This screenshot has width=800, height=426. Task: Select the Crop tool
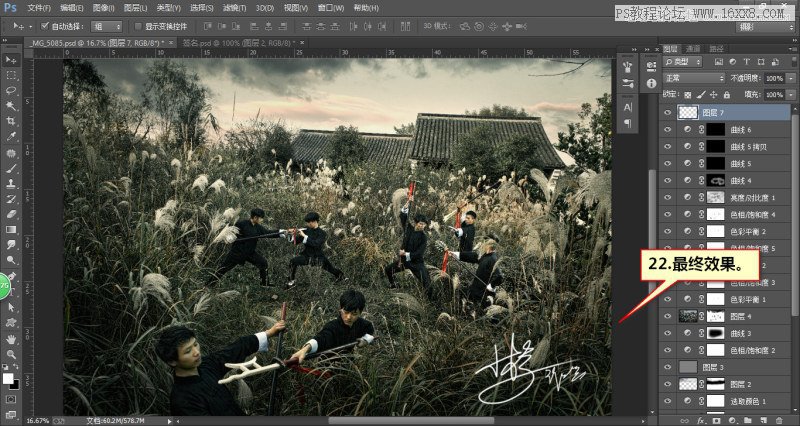(11, 121)
